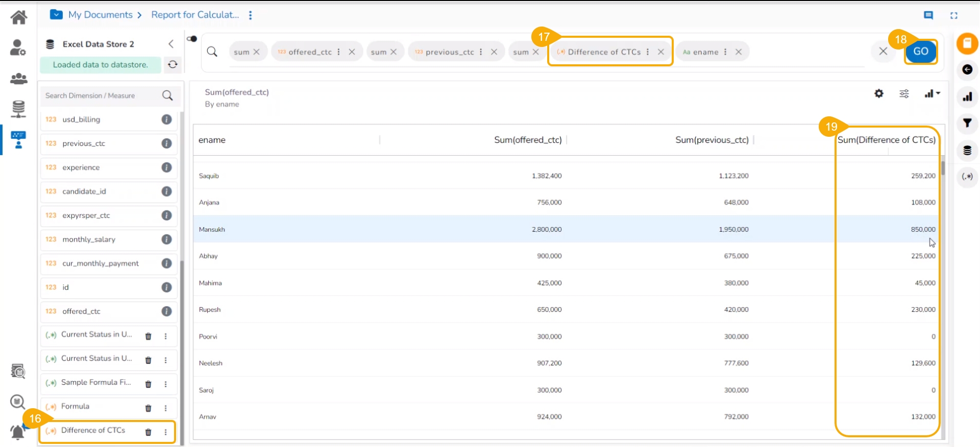Image resolution: width=980 pixels, height=447 pixels.
Task: Navigate to My Documents breadcrumb
Action: (x=100, y=15)
